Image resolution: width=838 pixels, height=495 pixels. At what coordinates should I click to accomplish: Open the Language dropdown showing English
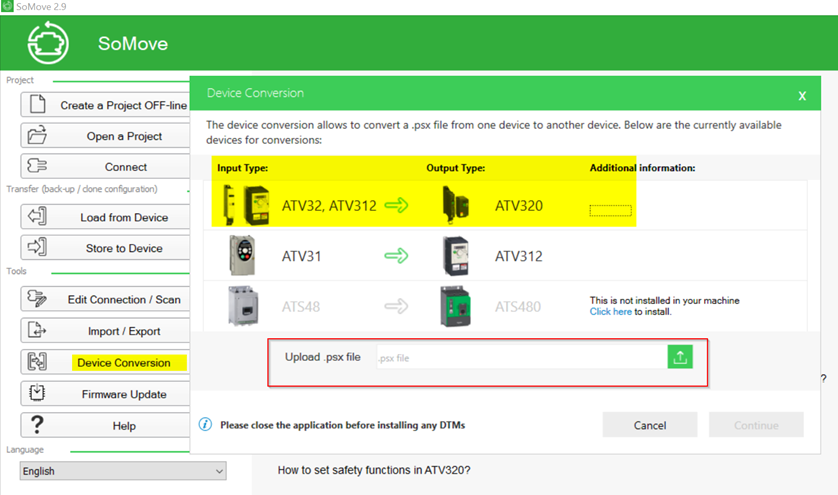[x=123, y=471]
